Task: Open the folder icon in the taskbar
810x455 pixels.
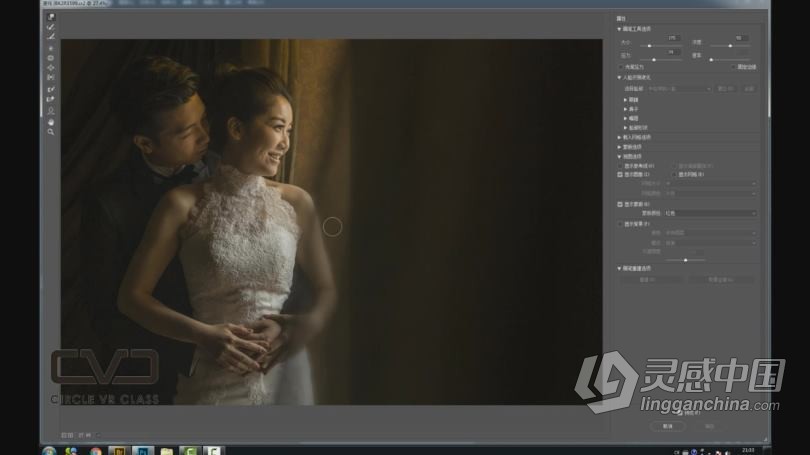Action: pos(166,451)
